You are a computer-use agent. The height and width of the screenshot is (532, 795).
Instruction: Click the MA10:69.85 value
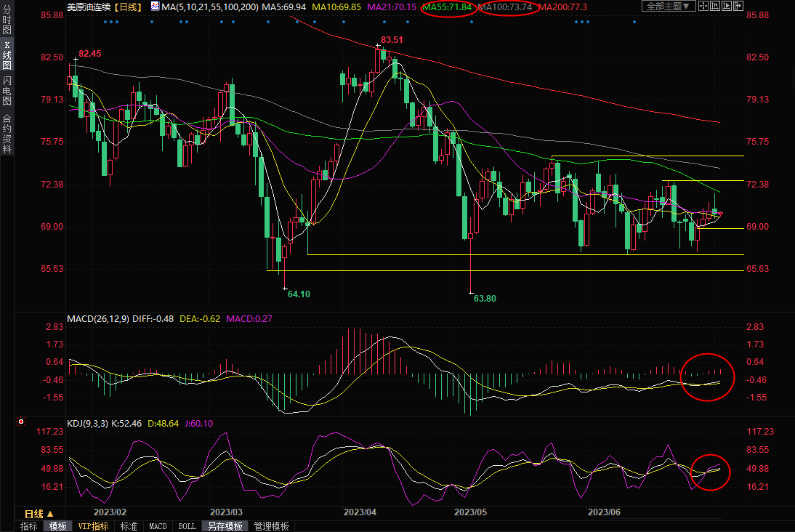336,7
